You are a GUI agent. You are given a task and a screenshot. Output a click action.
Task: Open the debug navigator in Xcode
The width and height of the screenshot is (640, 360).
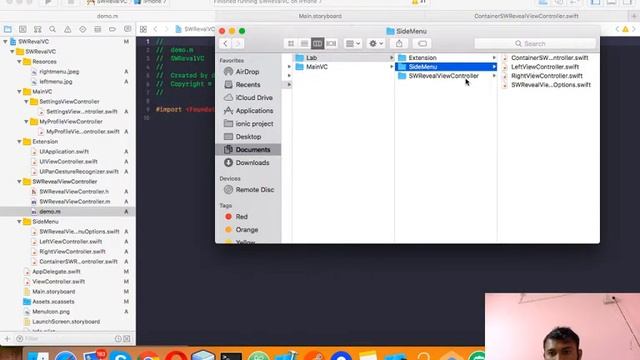point(98,29)
